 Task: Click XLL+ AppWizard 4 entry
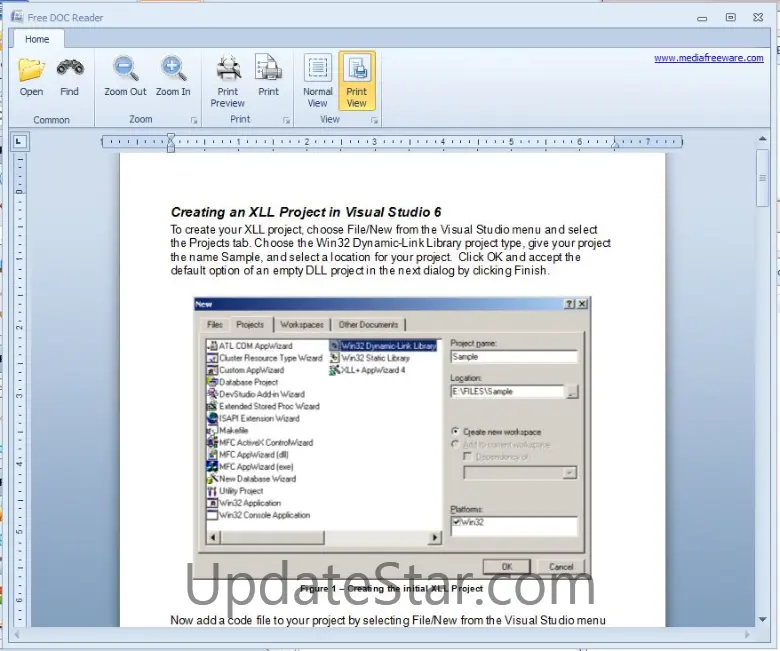pyautogui.click(x=368, y=370)
